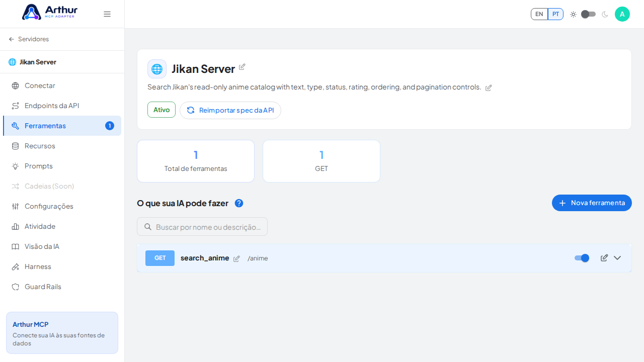This screenshot has height=362, width=644.
Task: Click the search_anime tool name
Action: pyautogui.click(x=205, y=258)
